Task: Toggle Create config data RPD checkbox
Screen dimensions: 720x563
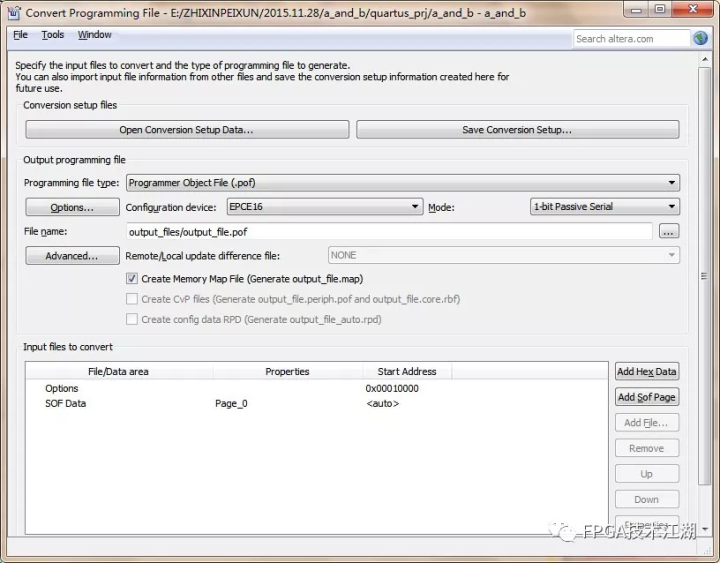Action: click(x=132, y=320)
